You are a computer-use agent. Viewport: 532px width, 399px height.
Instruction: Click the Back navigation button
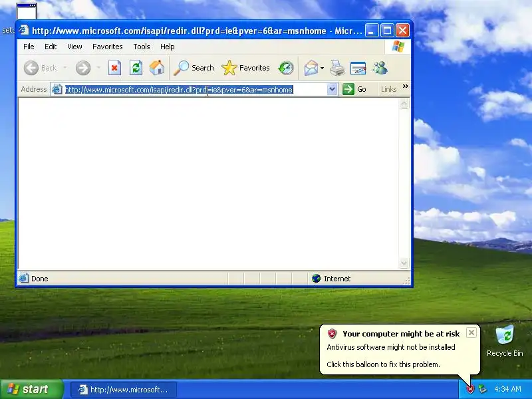tap(41, 68)
